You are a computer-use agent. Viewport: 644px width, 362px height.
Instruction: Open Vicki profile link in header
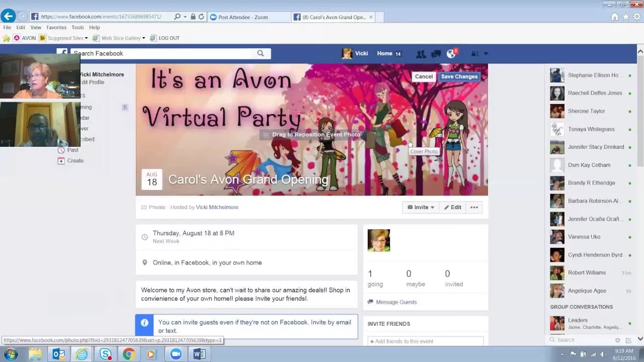pos(355,54)
